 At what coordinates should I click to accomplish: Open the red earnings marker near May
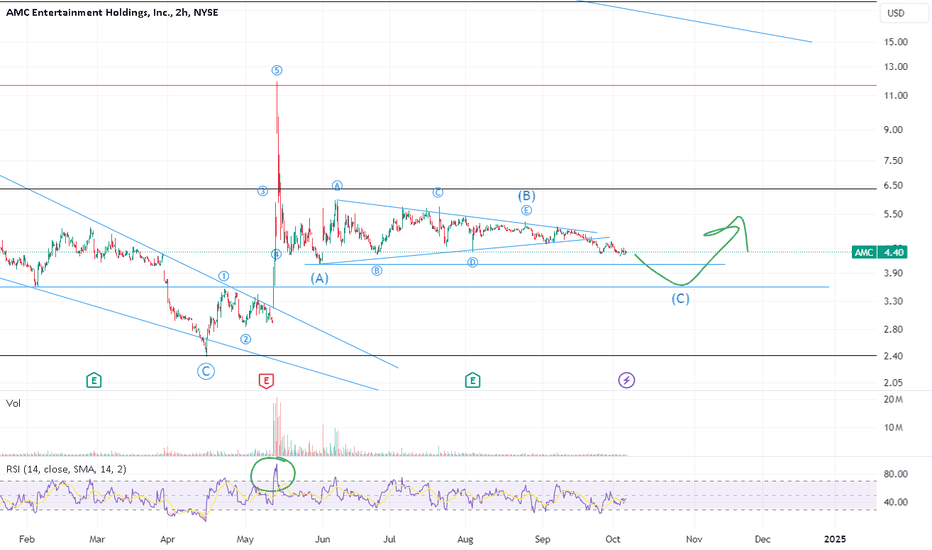(266, 381)
